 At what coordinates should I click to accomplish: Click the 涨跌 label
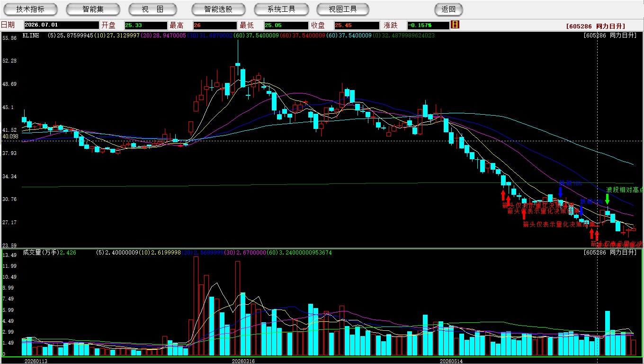click(391, 25)
